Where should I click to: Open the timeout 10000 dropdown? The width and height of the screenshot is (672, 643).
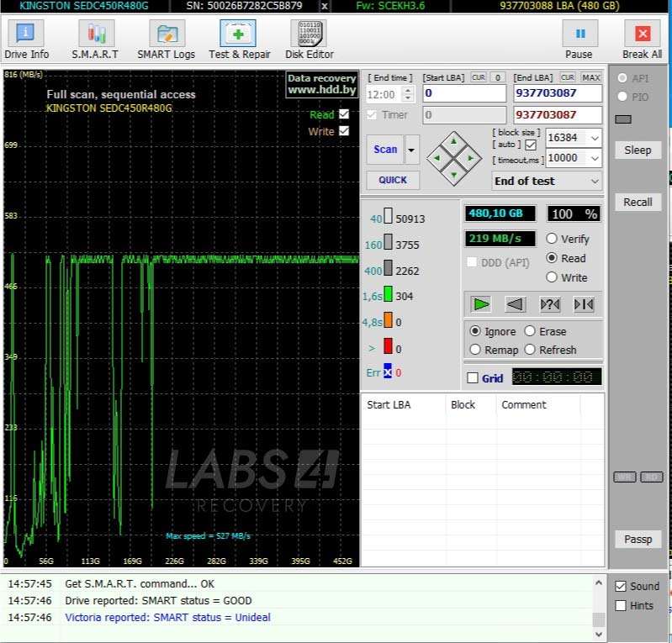[x=595, y=158]
